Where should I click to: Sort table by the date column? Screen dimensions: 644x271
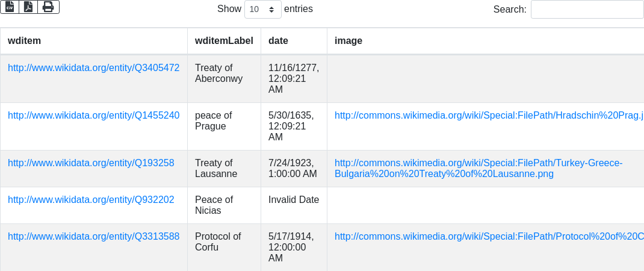click(x=278, y=41)
